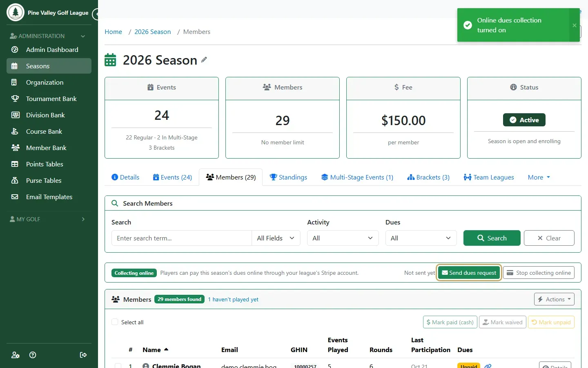Click the Pine Valley Golf League logo
The image size is (588, 368).
tap(16, 12)
